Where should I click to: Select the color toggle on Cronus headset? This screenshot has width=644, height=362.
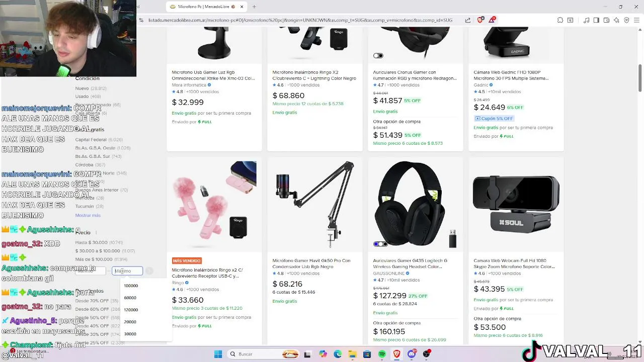coord(378,55)
